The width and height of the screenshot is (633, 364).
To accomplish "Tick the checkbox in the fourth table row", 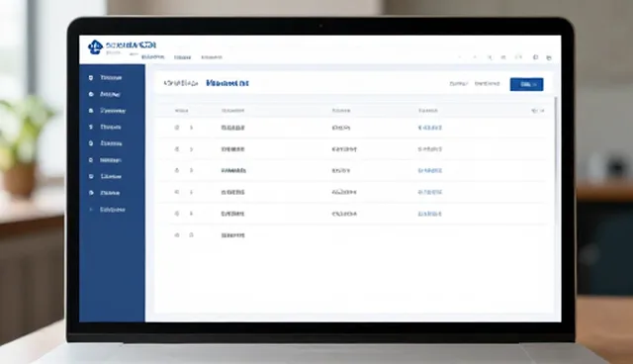I will pos(177,192).
